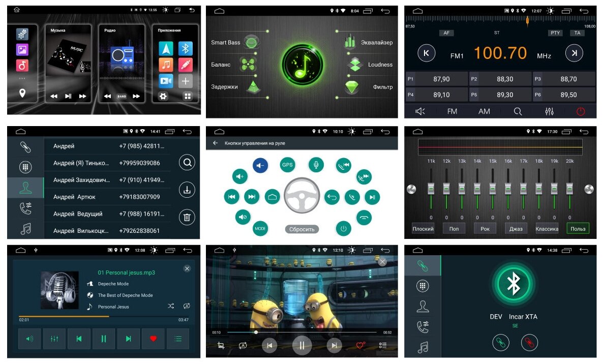Screen dimensions: 604x364
Task: Select Джаз equalizer preset
Action: (x=516, y=228)
